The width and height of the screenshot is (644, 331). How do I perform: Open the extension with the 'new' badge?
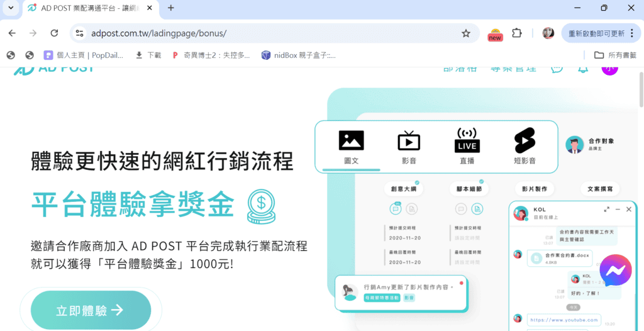click(x=496, y=34)
